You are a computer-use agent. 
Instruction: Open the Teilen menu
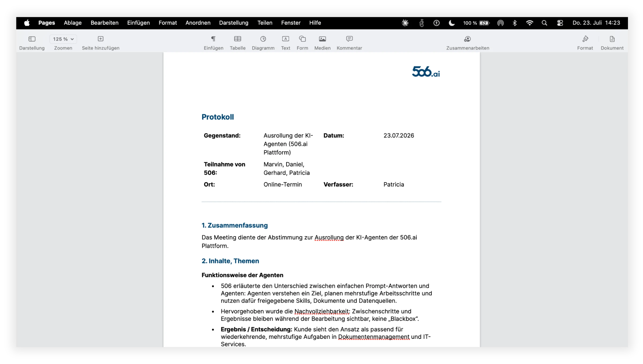(265, 23)
